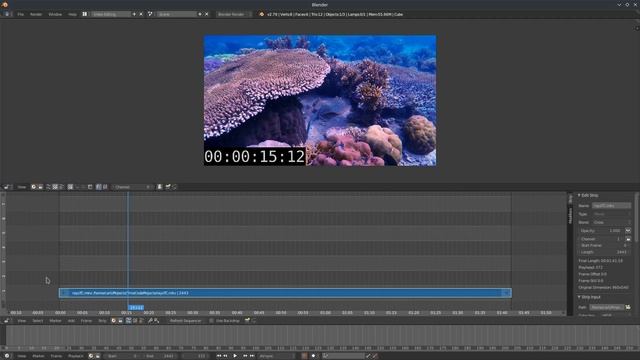Jump to the next keyframe
The height and width of the screenshot is (360, 640).
tap(245, 356)
